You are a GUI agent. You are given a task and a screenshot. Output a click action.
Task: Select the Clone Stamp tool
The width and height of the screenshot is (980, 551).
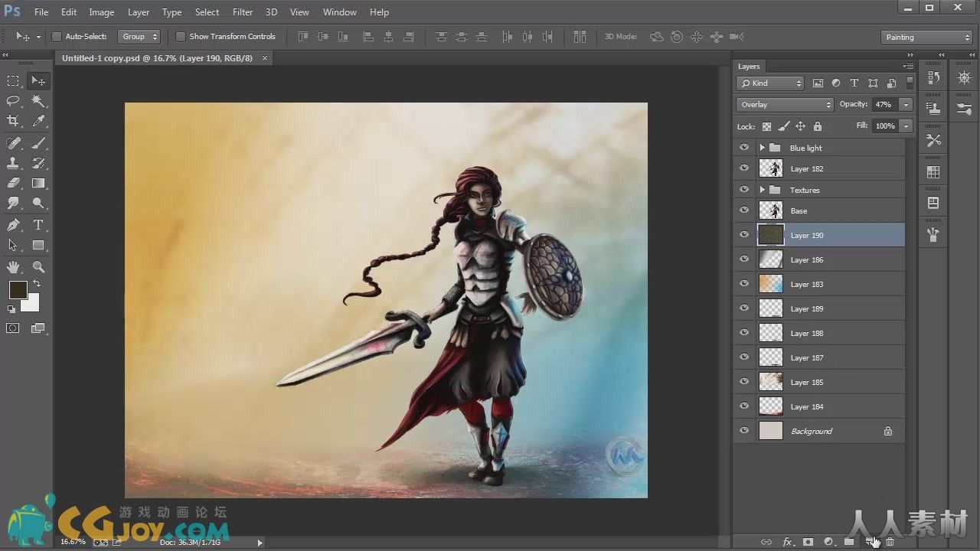(13, 163)
